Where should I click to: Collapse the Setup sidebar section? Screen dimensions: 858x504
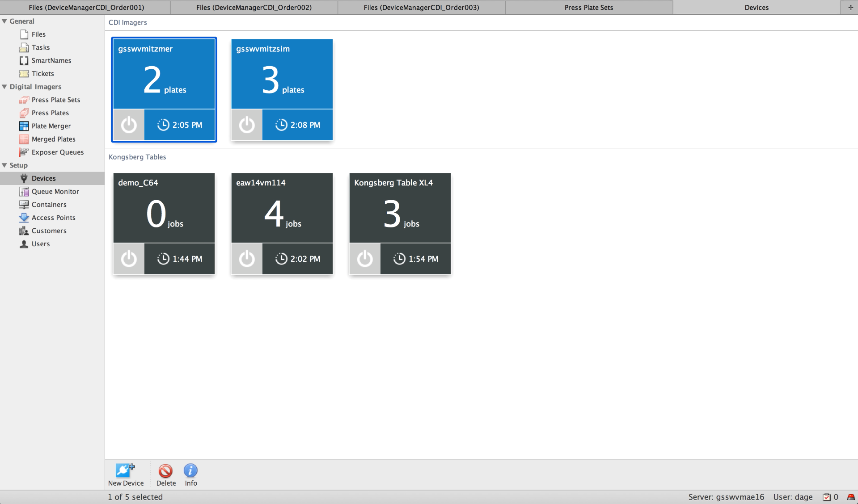click(x=4, y=165)
